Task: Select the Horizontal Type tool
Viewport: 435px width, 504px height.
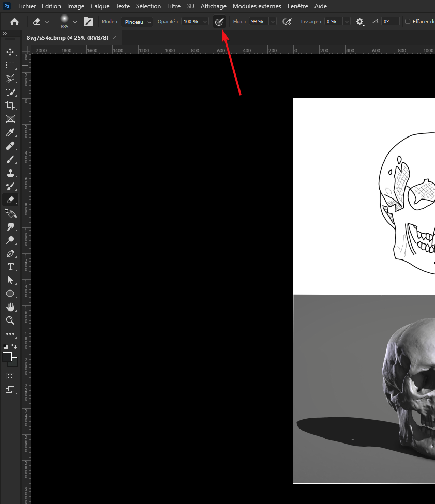Action: coord(10,267)
